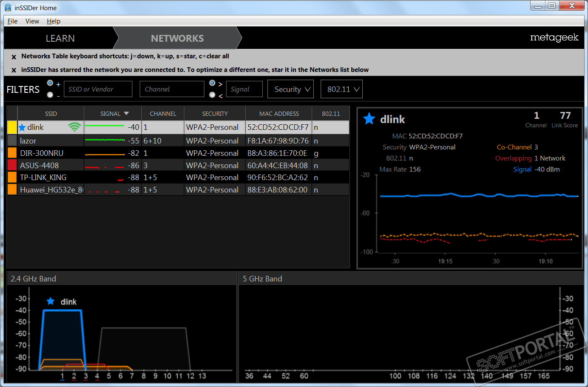Focus the Signal filter field
588x387 pixels.
pyautogui.click(x=244, y=89)
